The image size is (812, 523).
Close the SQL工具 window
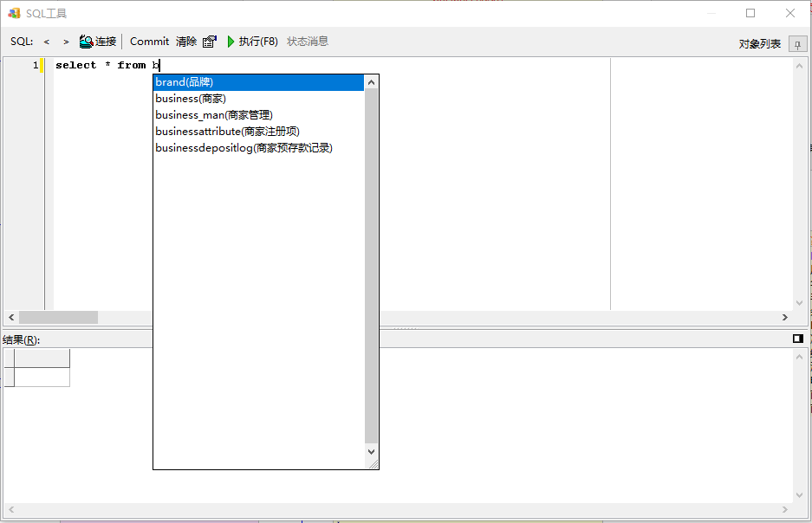790,14
